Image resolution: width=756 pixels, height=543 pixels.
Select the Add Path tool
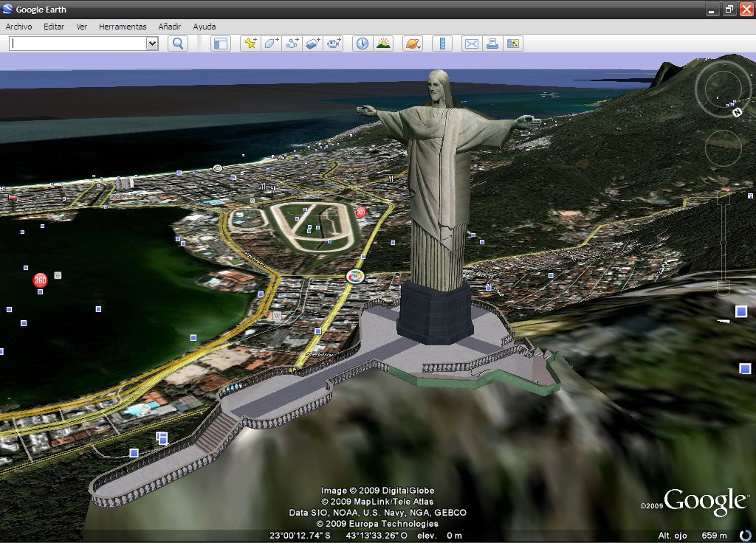pos(292,44)
